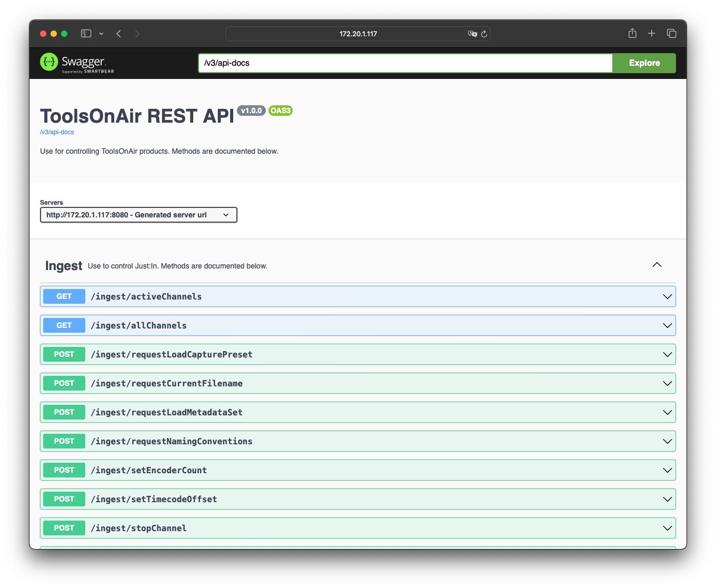This screenshot has width=716, height=588.
Task: Select the /ingest/setTimecodeOffset path text
Action: 154,499
